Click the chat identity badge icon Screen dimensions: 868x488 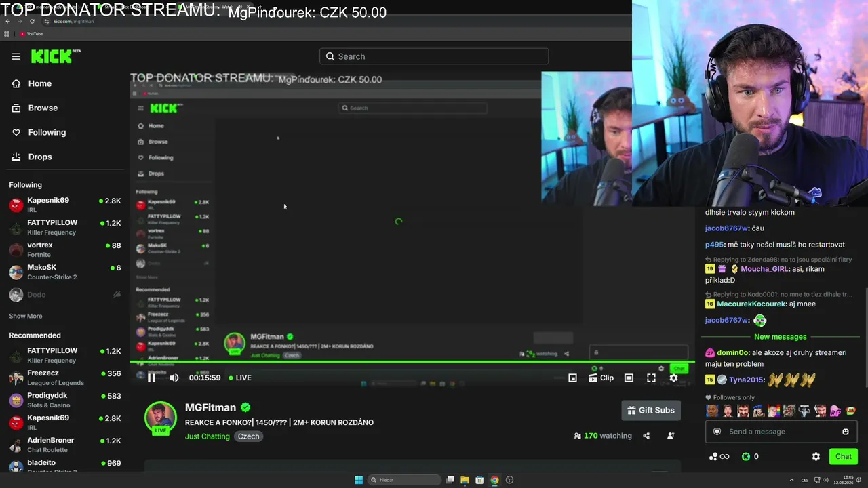(x=717, y=432)
